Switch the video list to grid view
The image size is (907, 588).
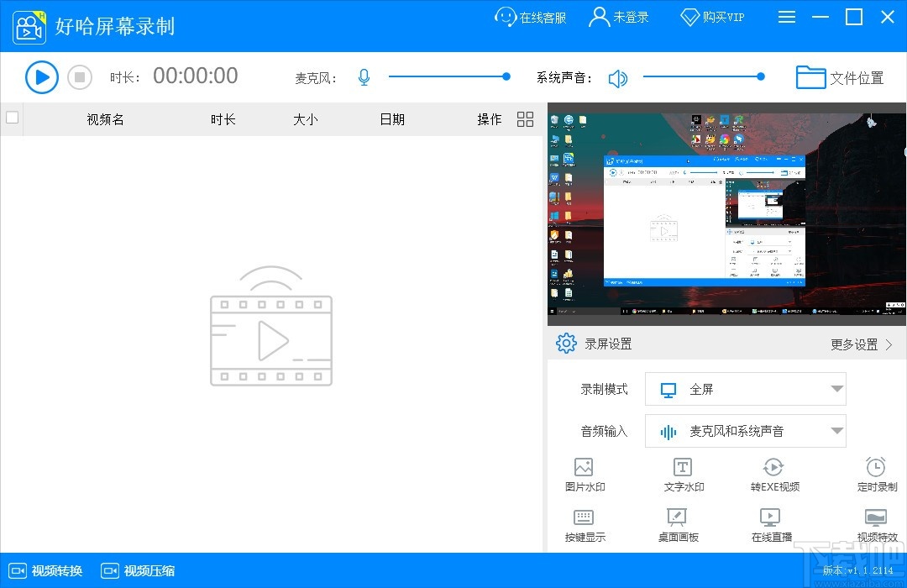[525, 118]
